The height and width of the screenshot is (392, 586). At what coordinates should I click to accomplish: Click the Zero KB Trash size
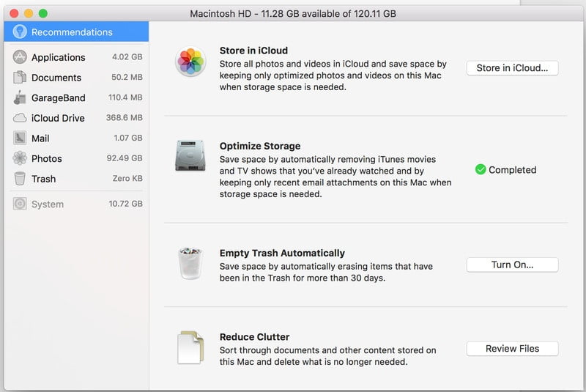[127, 178]
